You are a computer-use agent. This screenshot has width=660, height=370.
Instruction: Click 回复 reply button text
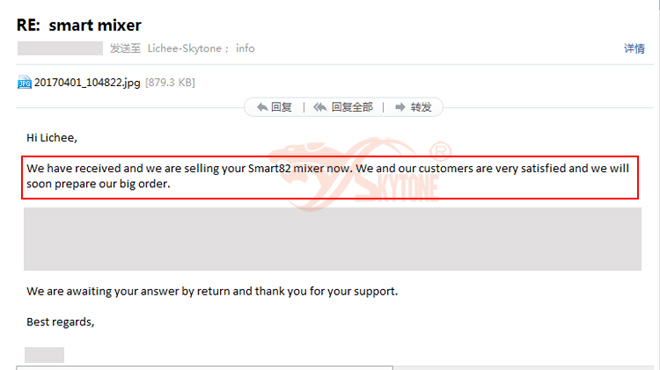pyautogui.click(x=281, y=107)
